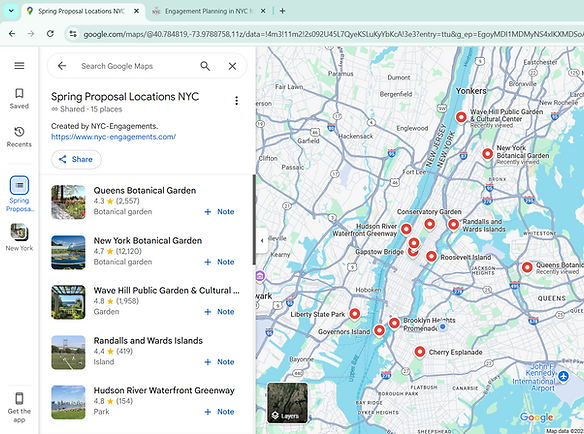
Task: Select Wave Hill Public Garden & Cultural title
Action: [166, 291]
